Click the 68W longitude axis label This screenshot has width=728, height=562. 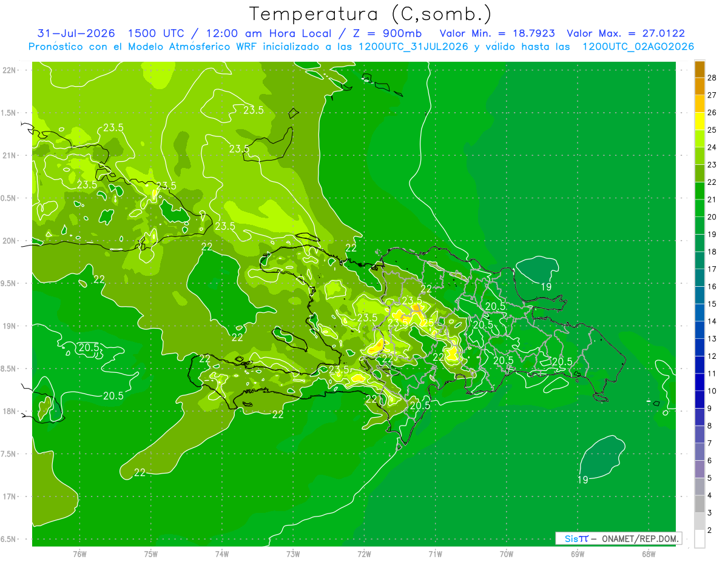(x=648, y=554)
